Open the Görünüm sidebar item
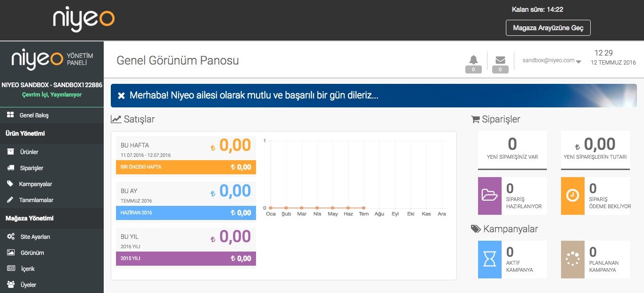644x293 pixels. coord(32,253)
